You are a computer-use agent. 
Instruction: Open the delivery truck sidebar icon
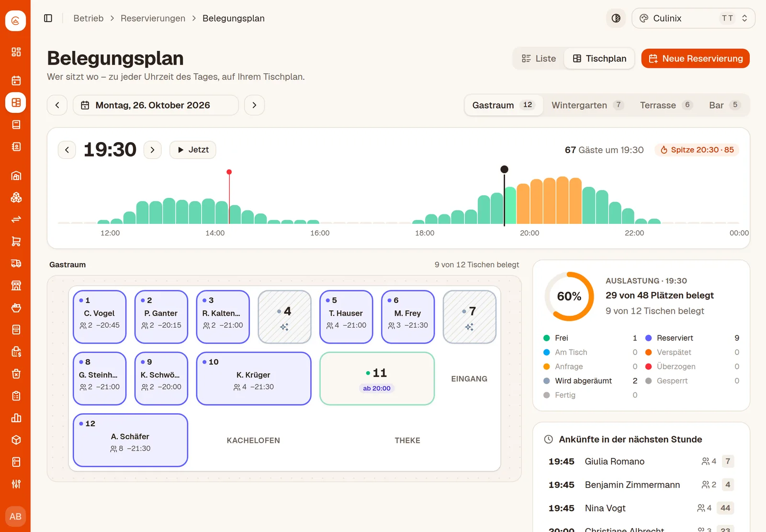16,263
